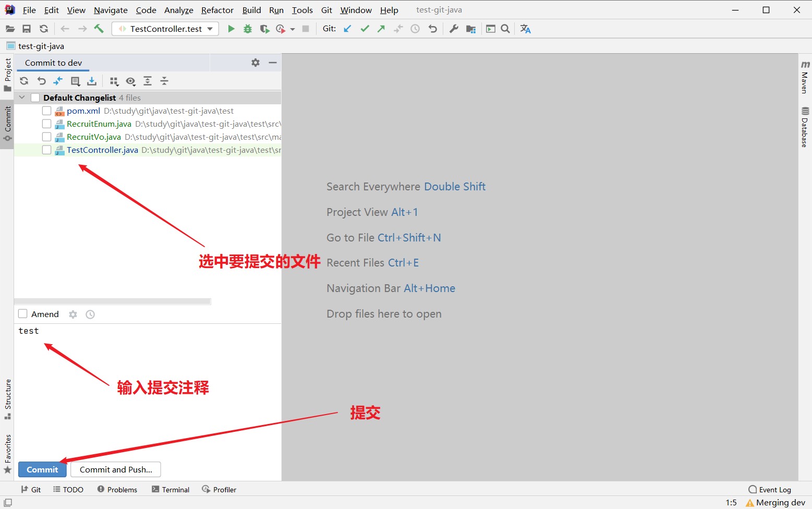Open Project Structure icon

[471, 29]
